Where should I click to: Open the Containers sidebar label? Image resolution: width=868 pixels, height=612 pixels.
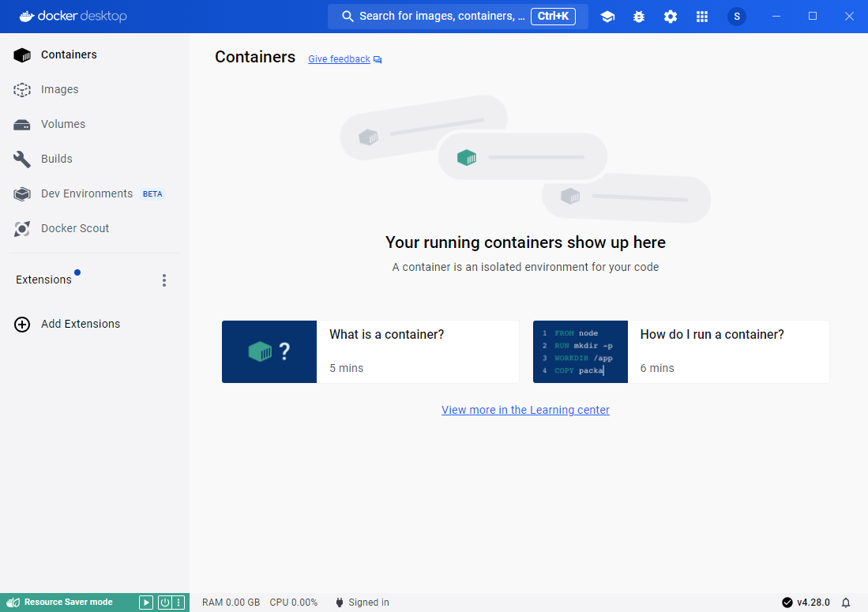70,54
